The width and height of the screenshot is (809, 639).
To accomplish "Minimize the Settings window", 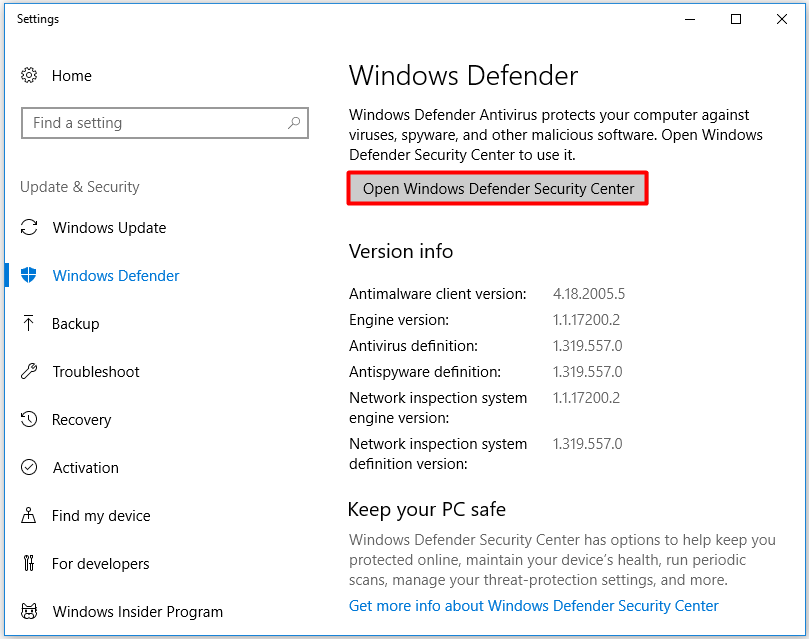I will pos(690,20).
